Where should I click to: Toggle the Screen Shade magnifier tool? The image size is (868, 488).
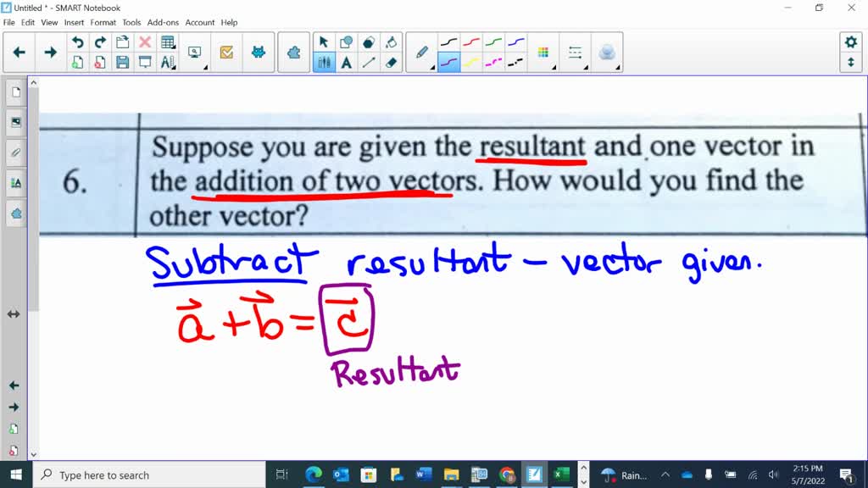194,52
